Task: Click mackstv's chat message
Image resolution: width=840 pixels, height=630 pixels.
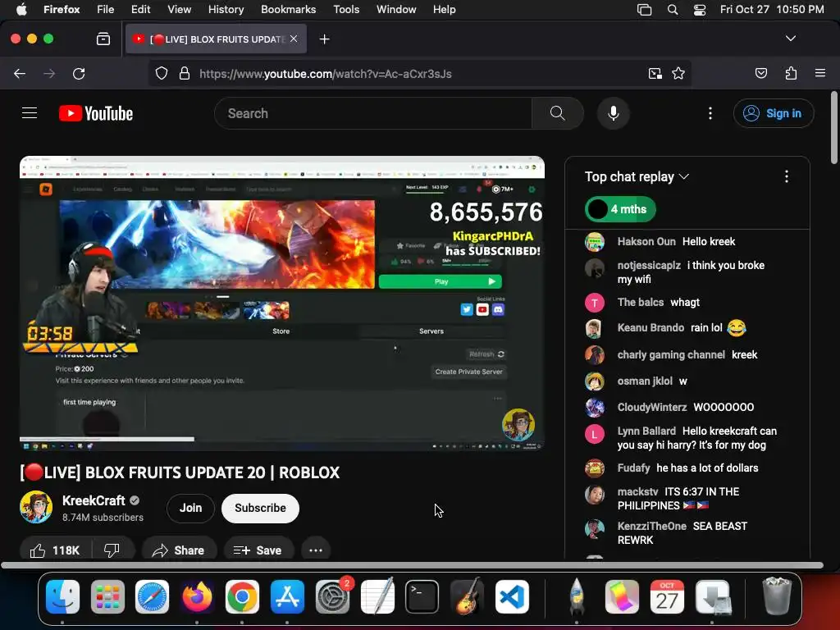Action: (678, 498)
